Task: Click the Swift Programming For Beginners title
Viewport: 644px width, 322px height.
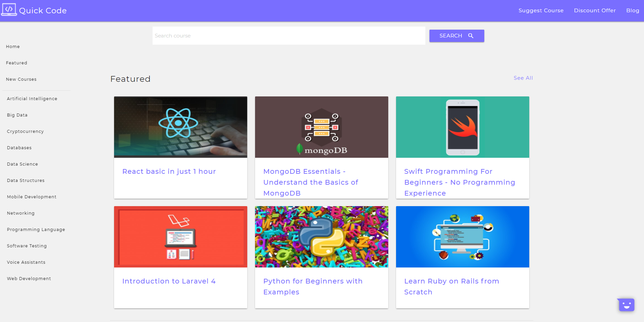Action: (x=459, y=182)
